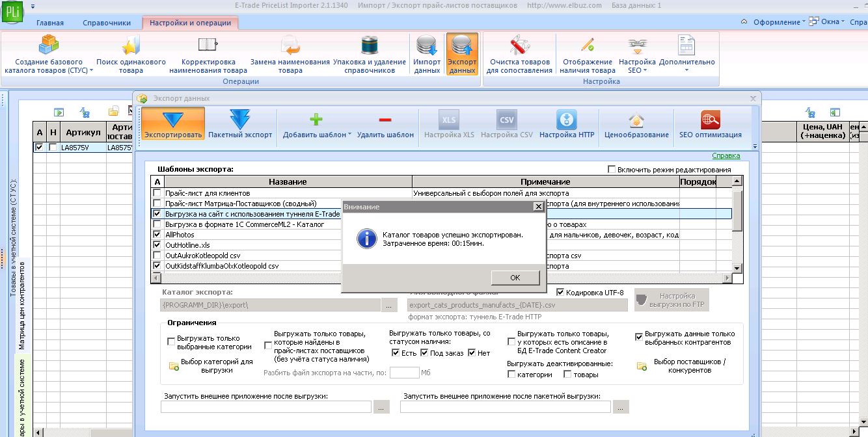The width and height of the screenshot is (868, 437).
Task: Toggle deactivated категории checkbox
Action: pyautogui.click(x=511, y=375)
